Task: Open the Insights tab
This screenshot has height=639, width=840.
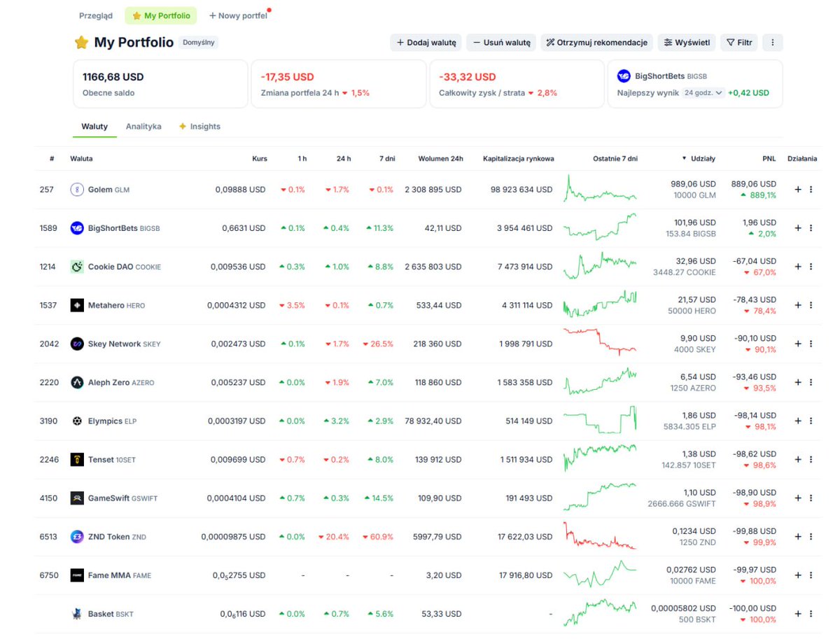Action: coord(199,127)
